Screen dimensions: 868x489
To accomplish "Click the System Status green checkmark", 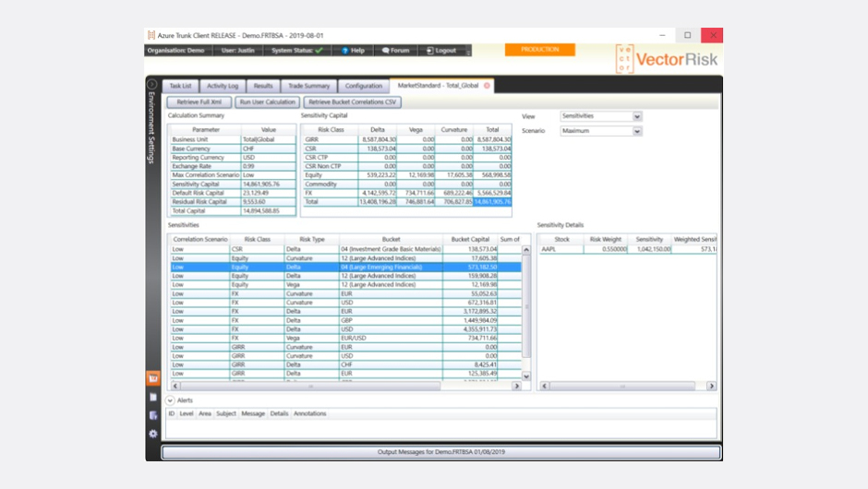I will click(319, 51).
